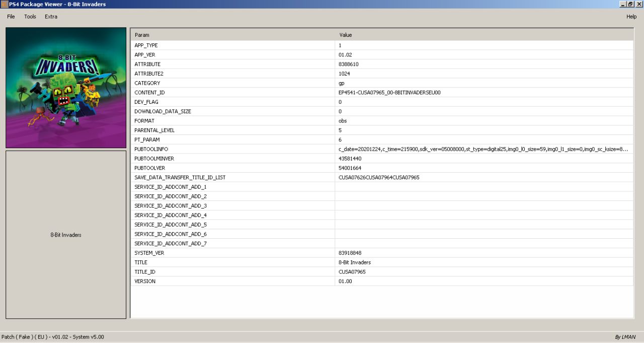
Task: Click the 8-Bit Invaders value in table
Action: (x=355, y=263)
